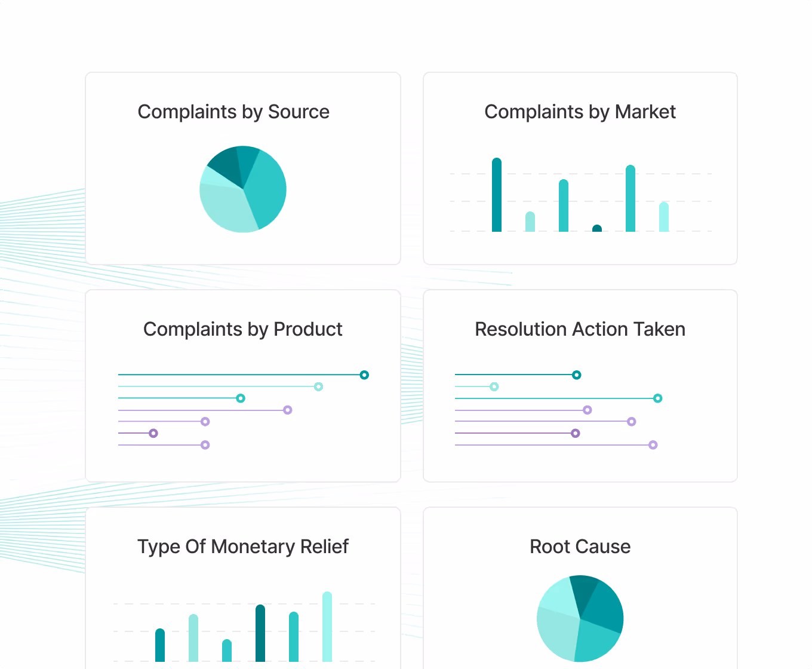
Task: Select the rightmost light bar in Complaints by Market
Action: pos(664,217)
